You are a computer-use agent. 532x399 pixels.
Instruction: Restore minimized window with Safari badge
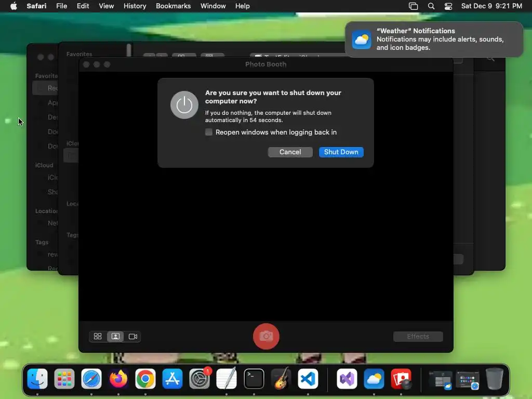pos(468,380)
